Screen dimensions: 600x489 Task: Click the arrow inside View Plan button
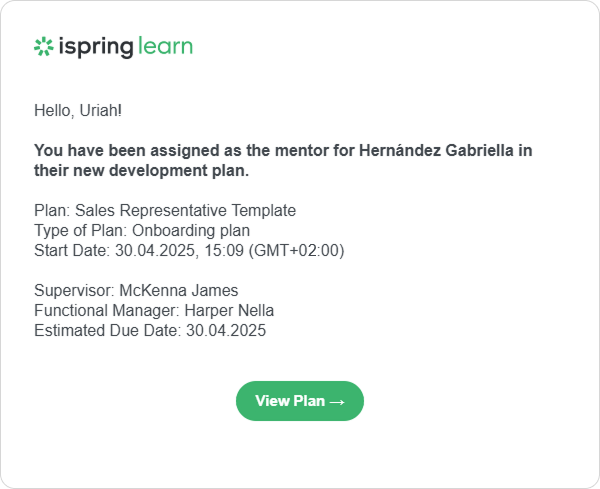(337, 402)
